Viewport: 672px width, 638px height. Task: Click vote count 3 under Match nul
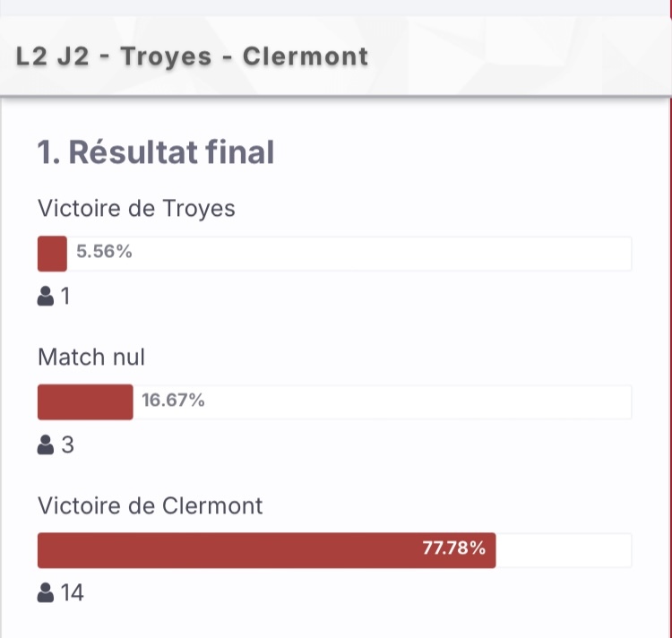coord(68,444)
